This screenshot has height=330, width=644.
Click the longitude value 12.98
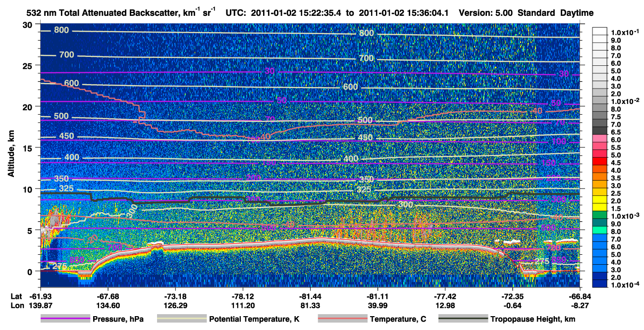[x=445, y=306]
